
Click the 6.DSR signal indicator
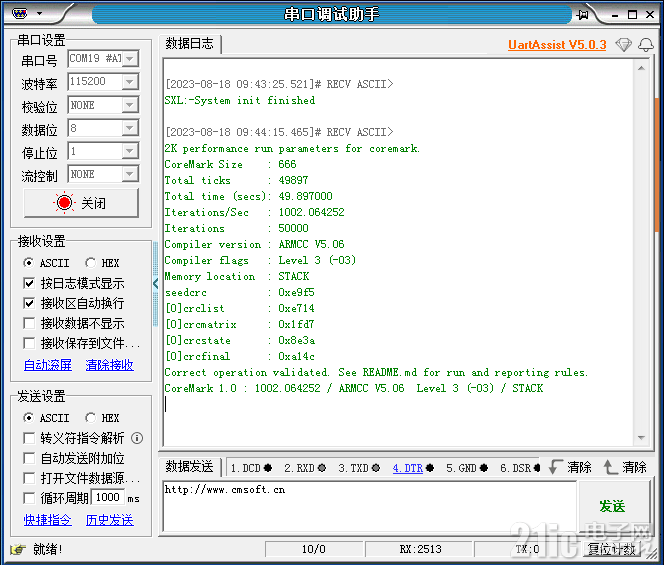[x=520, y=468]
